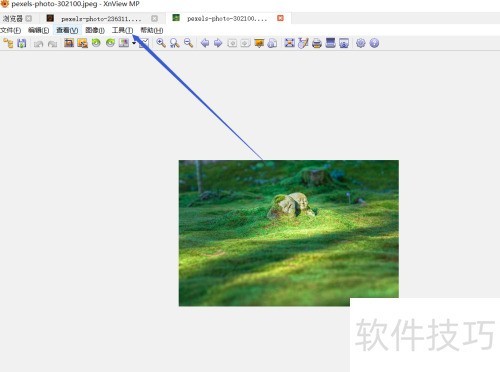500x372 pixels.
Task: Switch to the pexels-photo-236311 tab
Action: pos(101,19)
